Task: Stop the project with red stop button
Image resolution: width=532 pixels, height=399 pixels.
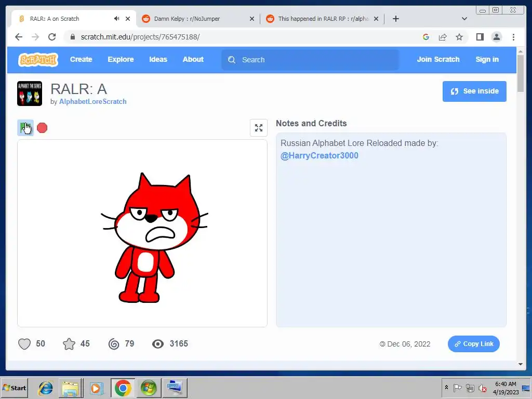Action: (x=42, y=128)
